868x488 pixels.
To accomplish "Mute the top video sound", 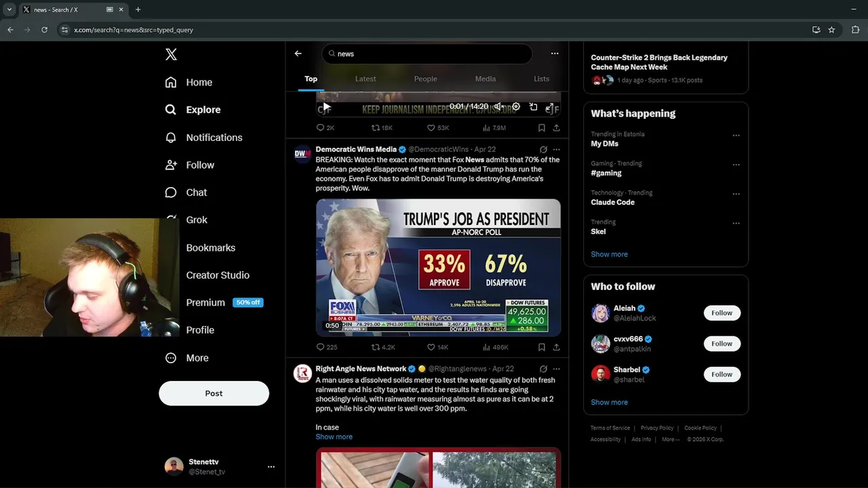I will [x=498, y=107].
